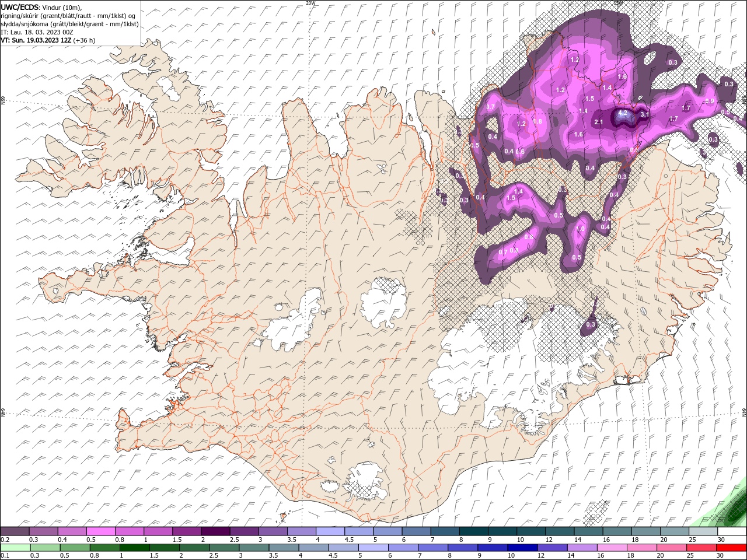Click the '0.1' label in the lower legend
Screen dimensions: 747x560
(x=5, y=556)
